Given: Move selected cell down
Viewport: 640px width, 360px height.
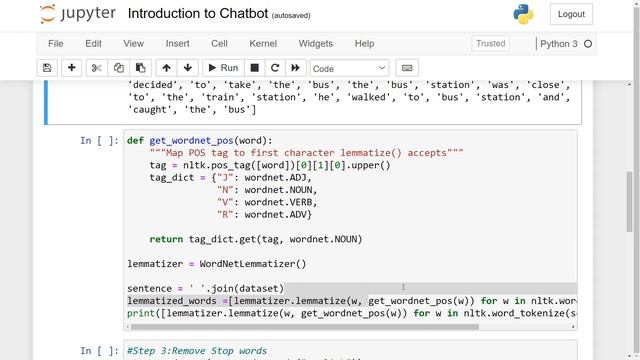Looking at the screenshot, I should pos(188,68).
